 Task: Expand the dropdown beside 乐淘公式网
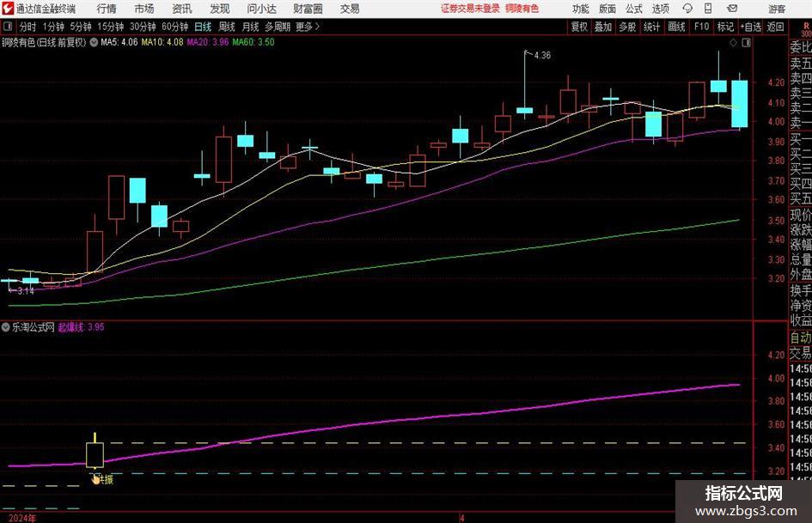pyautogui.click(x=6, y=327)
